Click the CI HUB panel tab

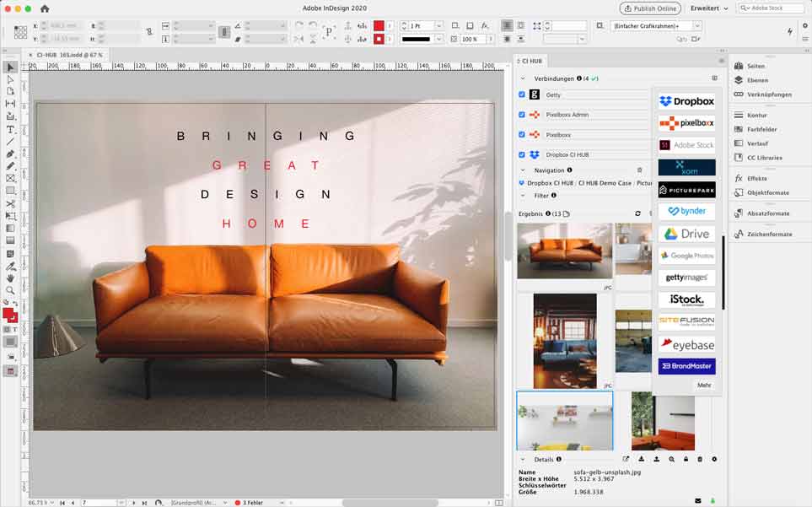click(x=531, y=61)
